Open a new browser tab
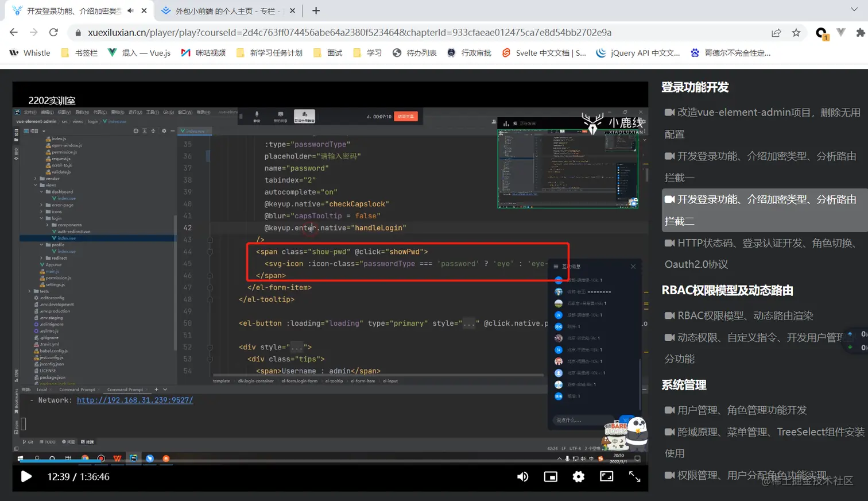The image size is (868, 501). [316, 11]
